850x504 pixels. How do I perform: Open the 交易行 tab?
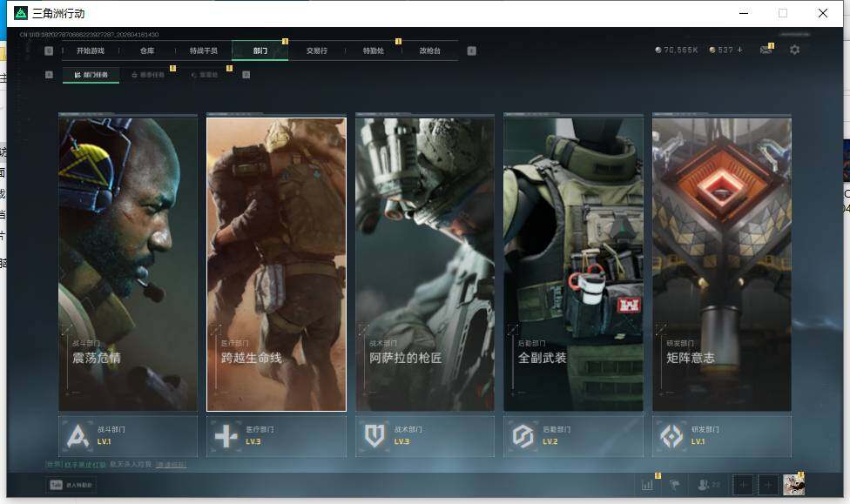[x=316, y=50]
